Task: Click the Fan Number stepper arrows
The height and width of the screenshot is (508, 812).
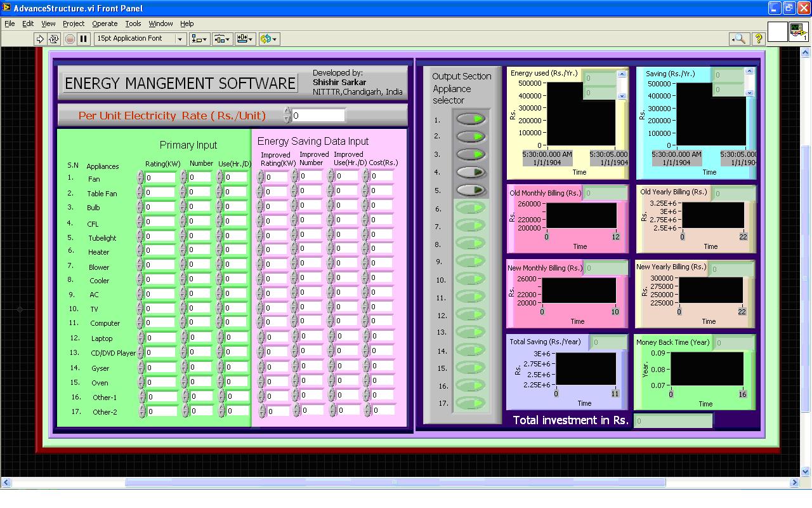Action: point(183,177)
